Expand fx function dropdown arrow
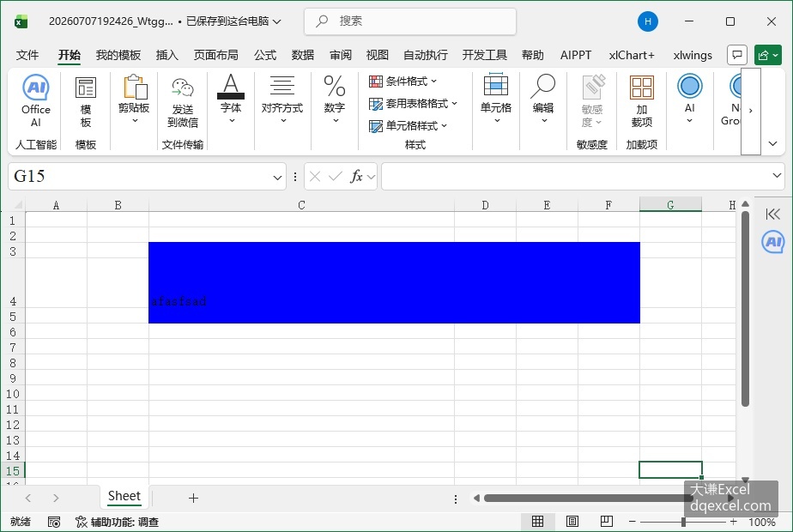The height and width of the screenshot is (532, 793). [x=372, y=177]
